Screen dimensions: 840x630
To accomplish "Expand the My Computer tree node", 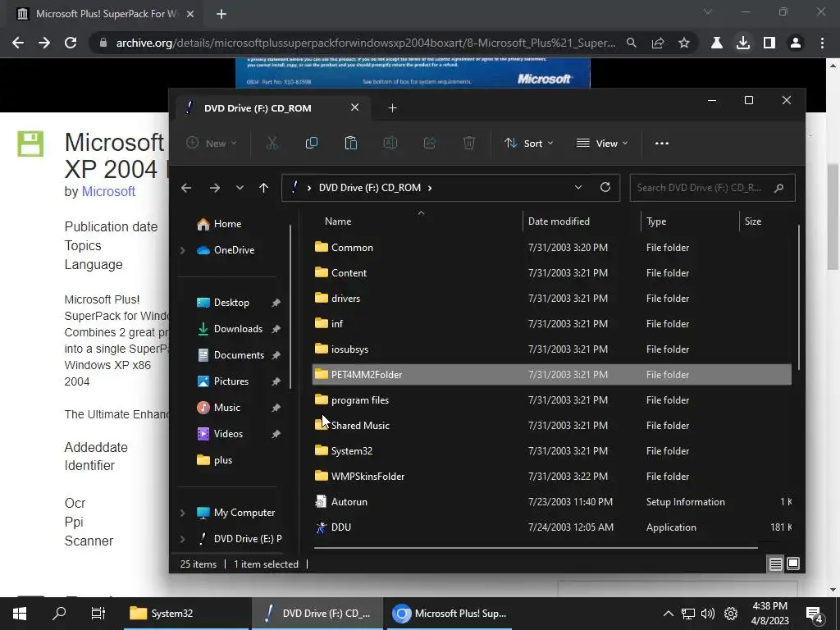I will click(183, 513).
